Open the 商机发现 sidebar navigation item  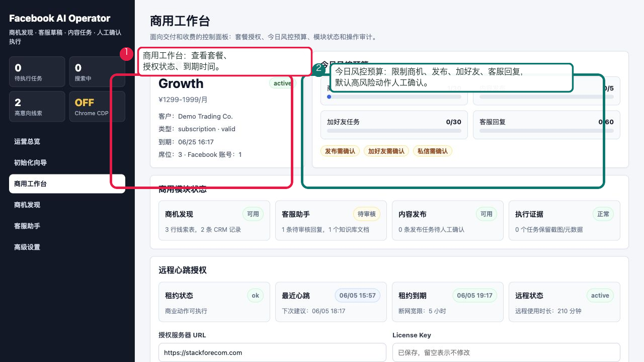67,205
